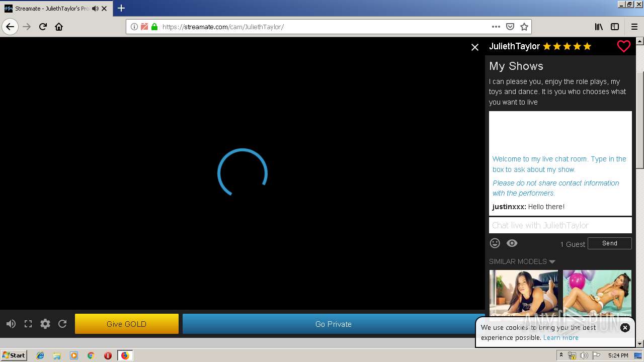Add JuliethTaylor to favorites with heart icon
The image size is (644, 362).
tap(623, 46)
